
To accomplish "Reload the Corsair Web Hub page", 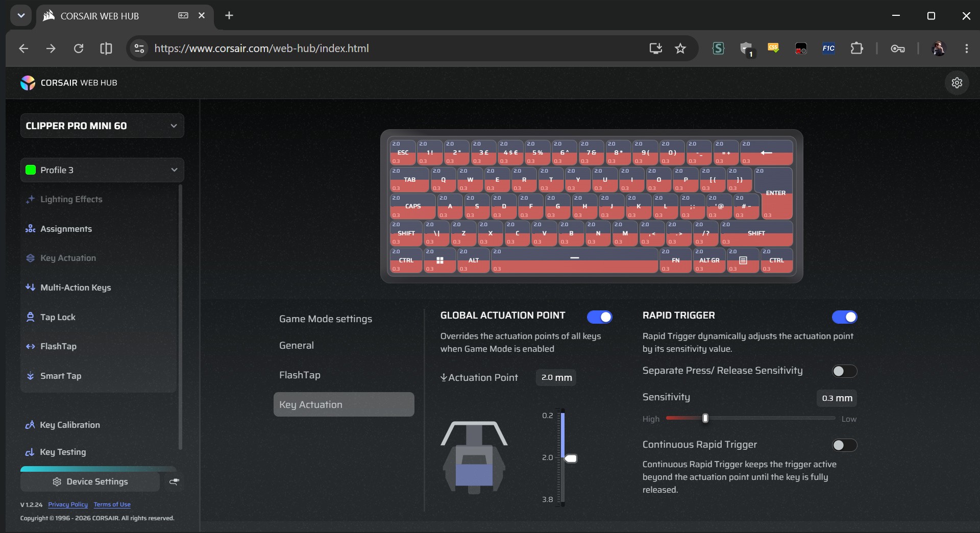I will (x=79, y=49).
